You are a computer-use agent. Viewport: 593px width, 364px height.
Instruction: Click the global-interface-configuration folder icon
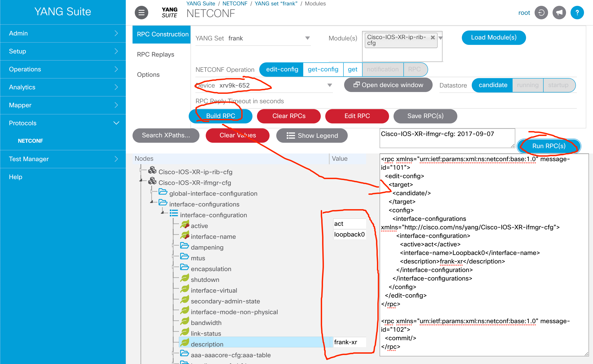click(x=163, y=192)
